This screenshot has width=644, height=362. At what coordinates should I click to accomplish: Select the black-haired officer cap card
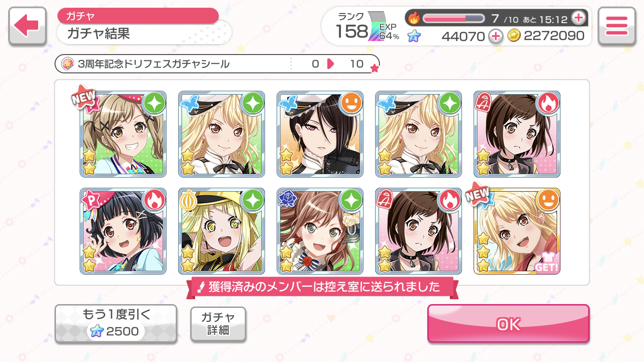click(320, 134)
